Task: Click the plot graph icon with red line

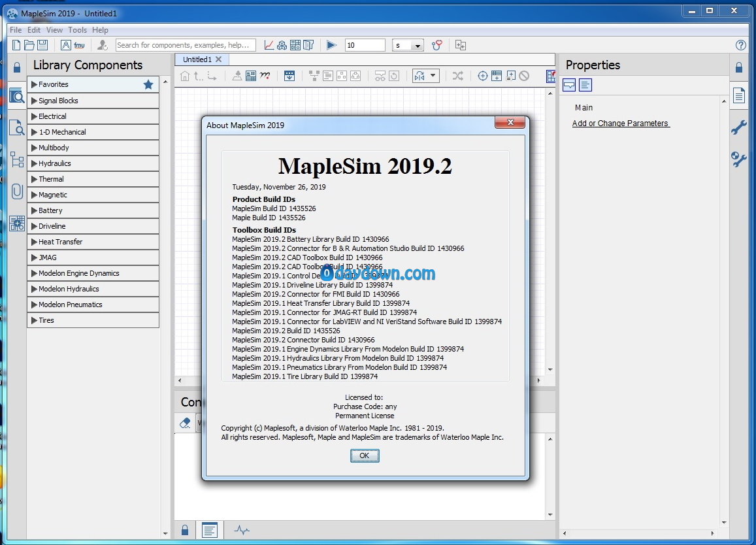Action: pyautogui.click(x=269, y=45)
